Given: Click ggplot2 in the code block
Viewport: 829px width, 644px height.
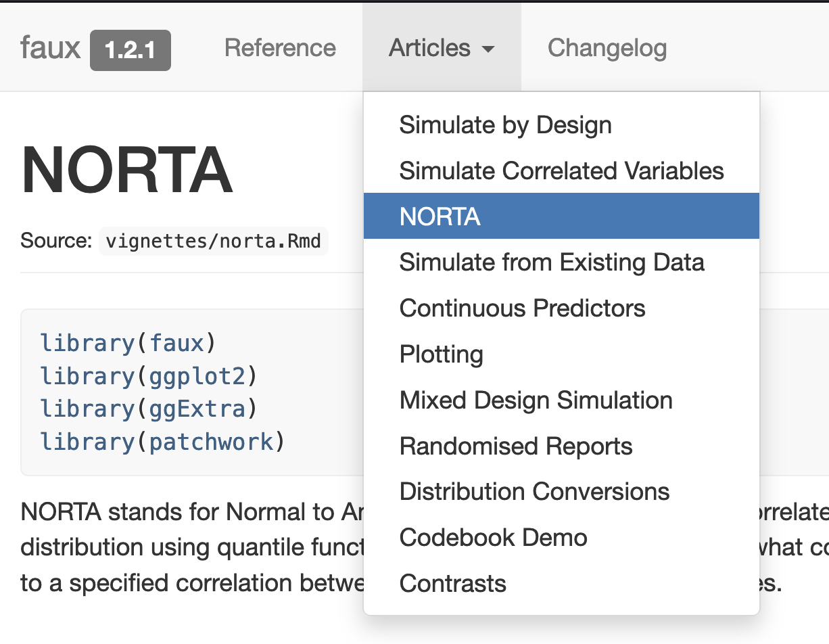Looking at the screenshot, I should coord(197,376).
